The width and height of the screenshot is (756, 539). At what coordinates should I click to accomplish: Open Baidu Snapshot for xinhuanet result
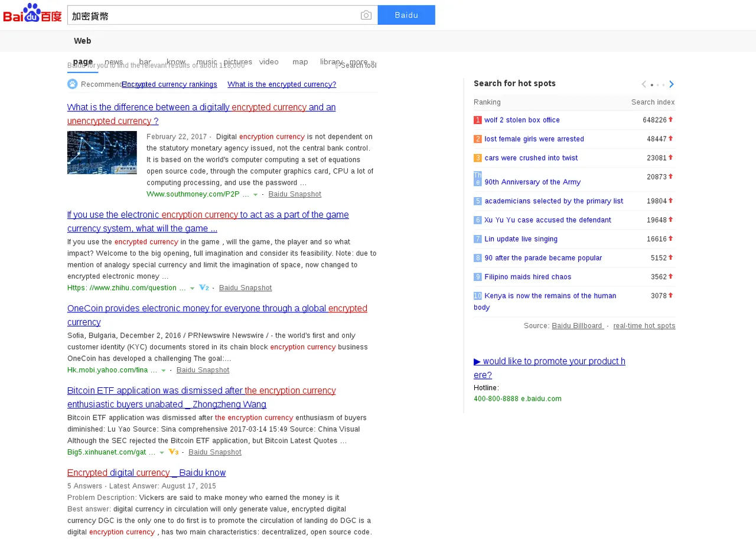215,452
